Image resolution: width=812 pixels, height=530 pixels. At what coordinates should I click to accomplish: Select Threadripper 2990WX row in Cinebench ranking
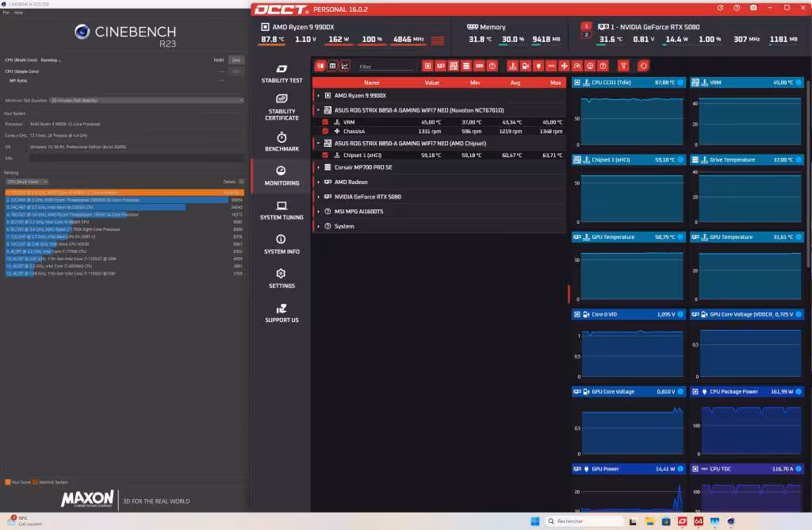[x=124, y=200]
